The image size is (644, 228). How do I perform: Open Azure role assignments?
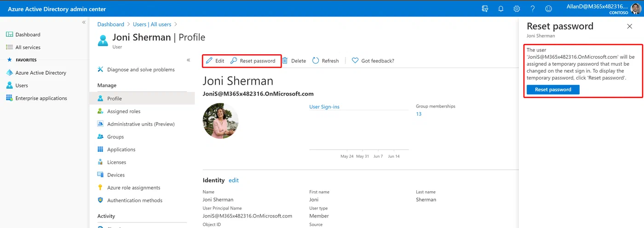click(x=129, y=188)
